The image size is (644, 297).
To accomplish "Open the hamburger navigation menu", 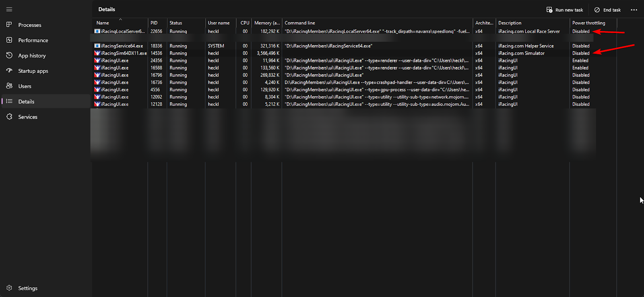I will pyautogui.click(x=9, y=9).
